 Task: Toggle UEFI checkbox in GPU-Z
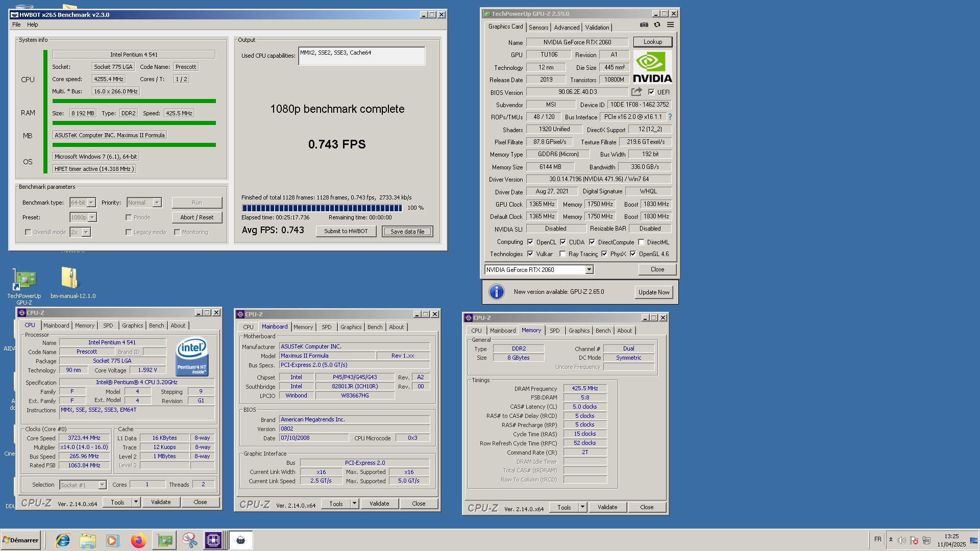click(651, 92)
